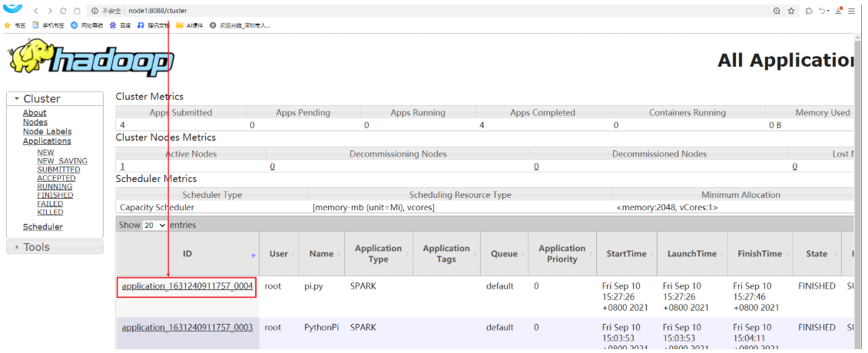Viewport: 868px width, 353px height.
Task: Go back with the browser back arrow
Action: pos(37,11)
